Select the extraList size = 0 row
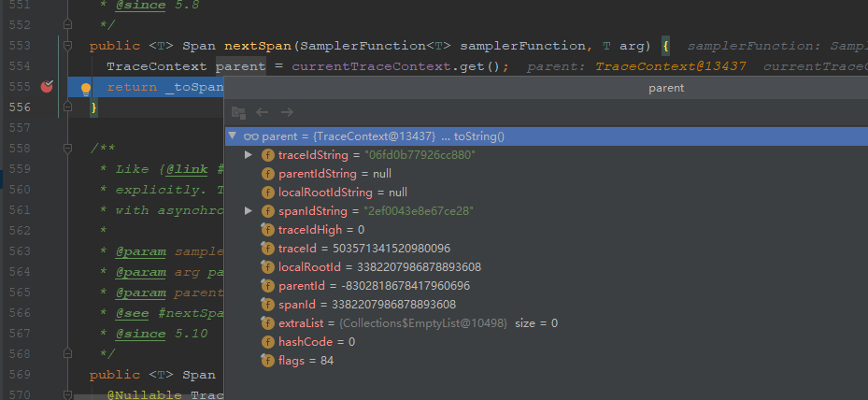Viewport: 868px width, 400px height. click(x=547, y=323)
